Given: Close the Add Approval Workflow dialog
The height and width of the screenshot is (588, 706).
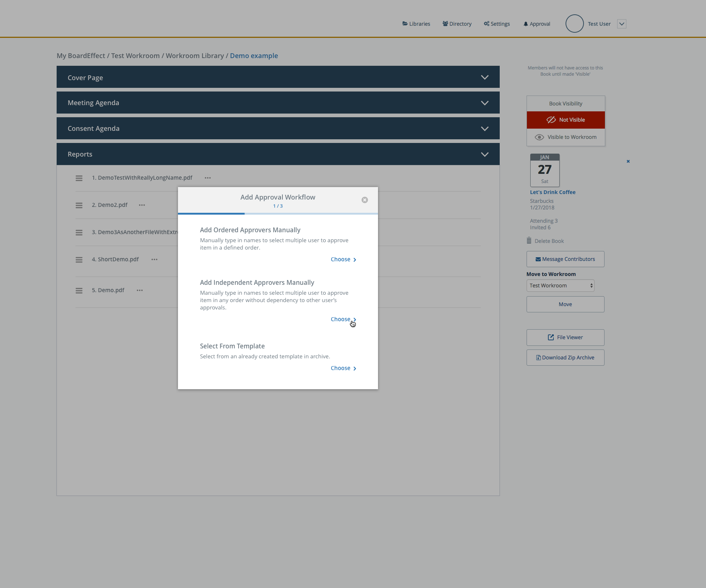Looking at the screenshot, I should point(364,200).
